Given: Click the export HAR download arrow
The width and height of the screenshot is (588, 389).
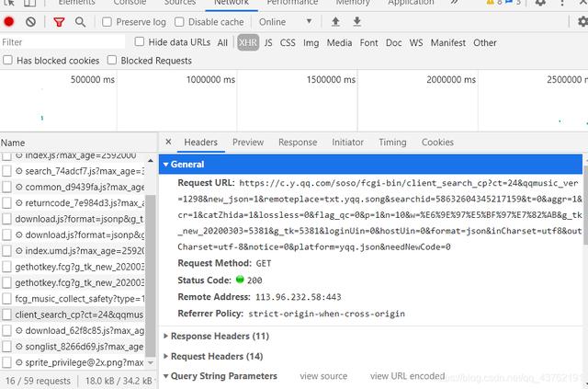Looking at the screenshot, I should point(356,21).
